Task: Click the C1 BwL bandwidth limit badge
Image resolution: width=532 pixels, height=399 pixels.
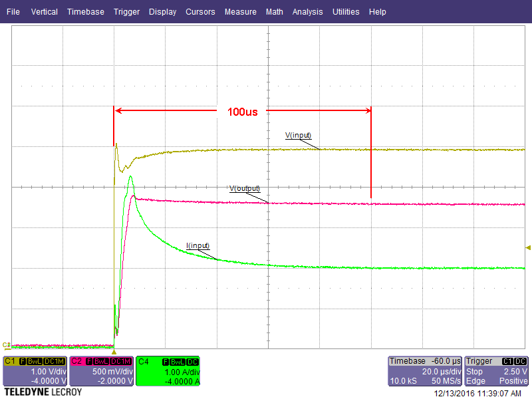Action: [x=35, y=361]
